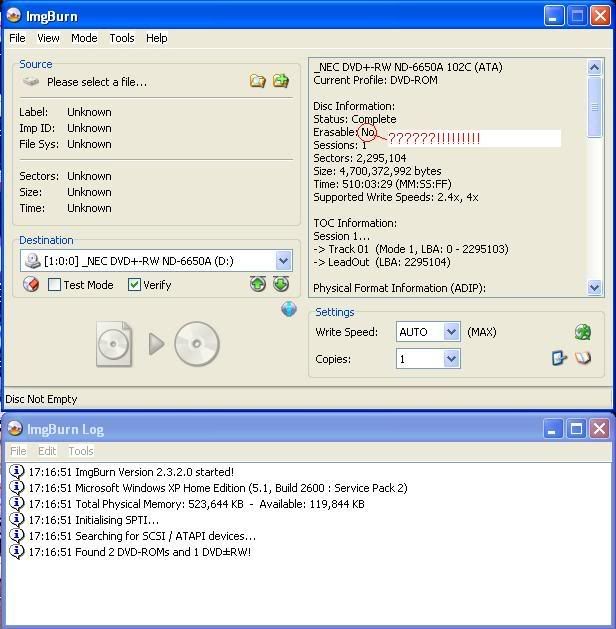
Task: Open the File menu in ImgBurn Log
Action: click(x=18, y=451)
